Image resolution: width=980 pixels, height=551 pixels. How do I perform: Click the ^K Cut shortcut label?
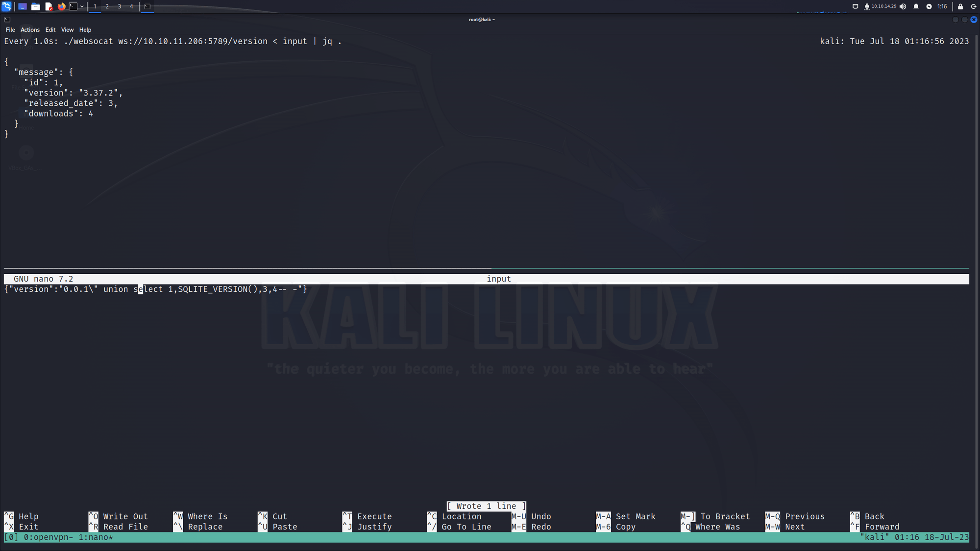272,516
